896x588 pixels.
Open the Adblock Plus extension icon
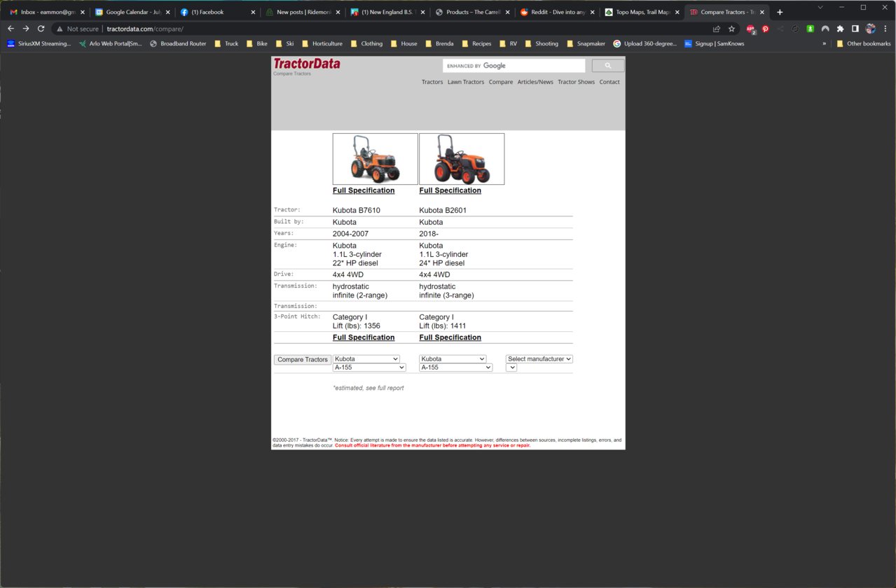pos(751,29)
